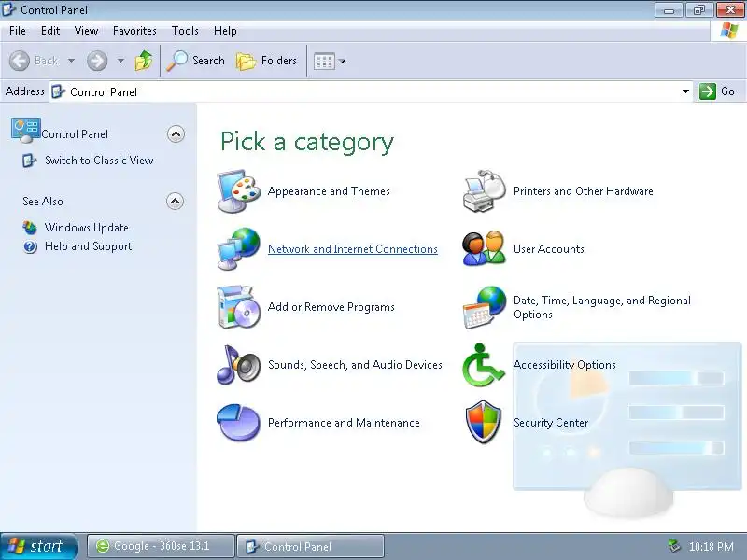Click the Network and Internet Connections globe icon
The height and width of the screenshot is (560, 747).
(239, 248)
